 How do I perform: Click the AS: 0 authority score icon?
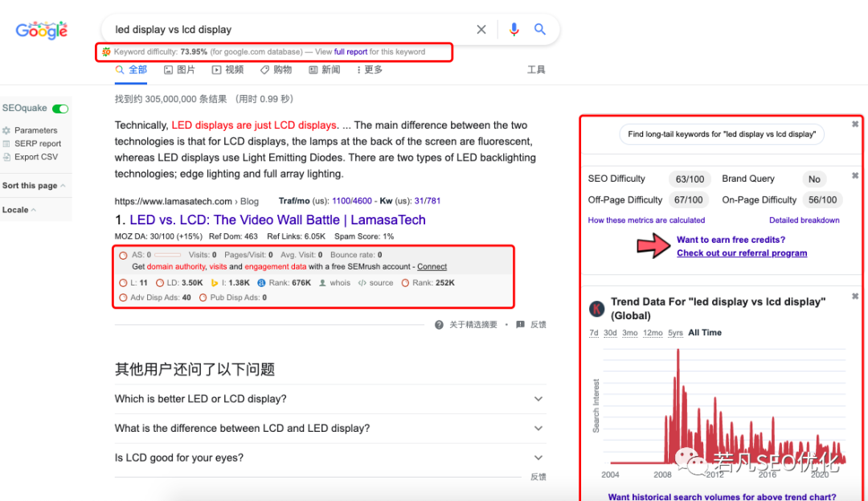[x=123, y=255]
